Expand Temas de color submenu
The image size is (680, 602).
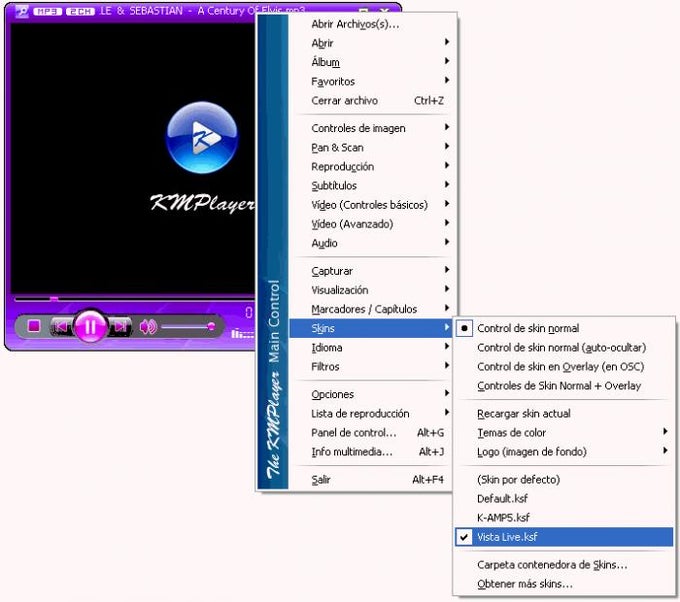564,432
